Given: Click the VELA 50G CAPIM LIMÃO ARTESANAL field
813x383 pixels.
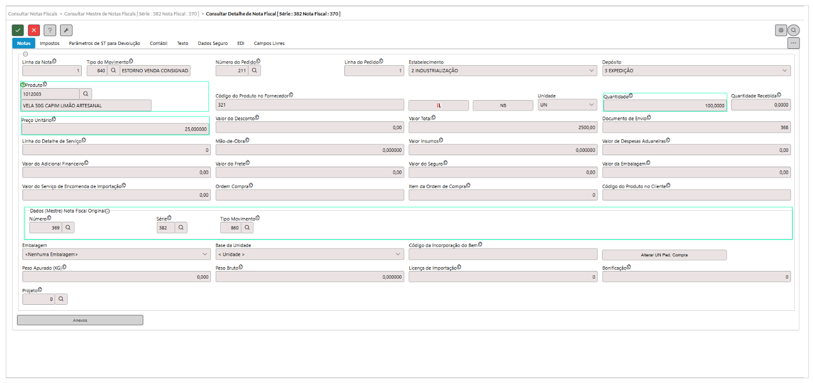Looking at the screenshot, I should (x=87, y=105).
